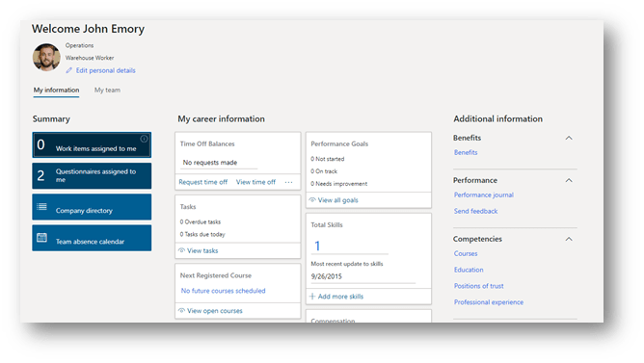This screenshot has height=363, width=644.
Task: Click Request time off link
Action: coord(202,182)
